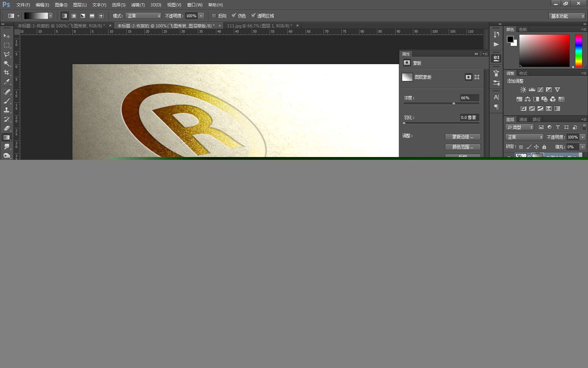Add a Levels adjustment
This screenshot has width=588, height=368.
532,90
